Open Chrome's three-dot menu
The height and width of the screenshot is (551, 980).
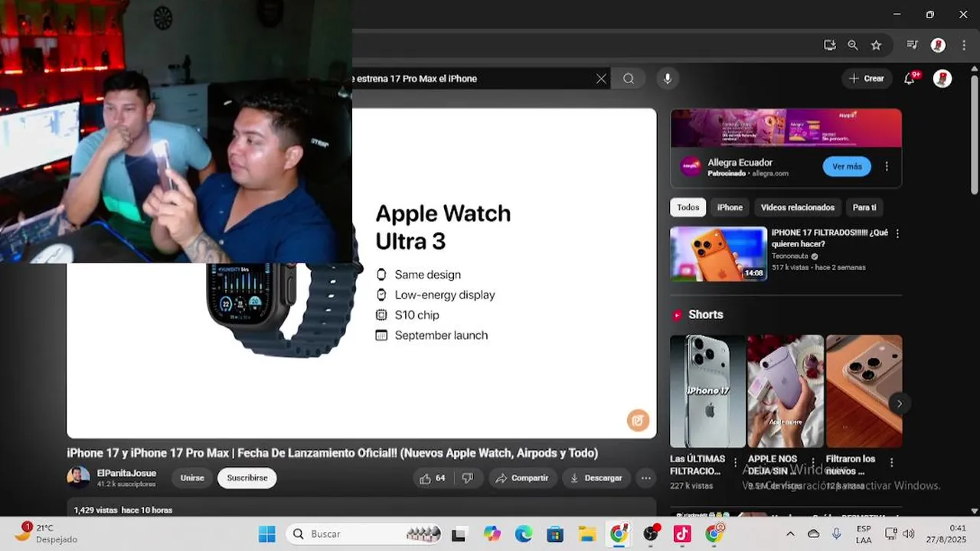[x=964, y=45]
